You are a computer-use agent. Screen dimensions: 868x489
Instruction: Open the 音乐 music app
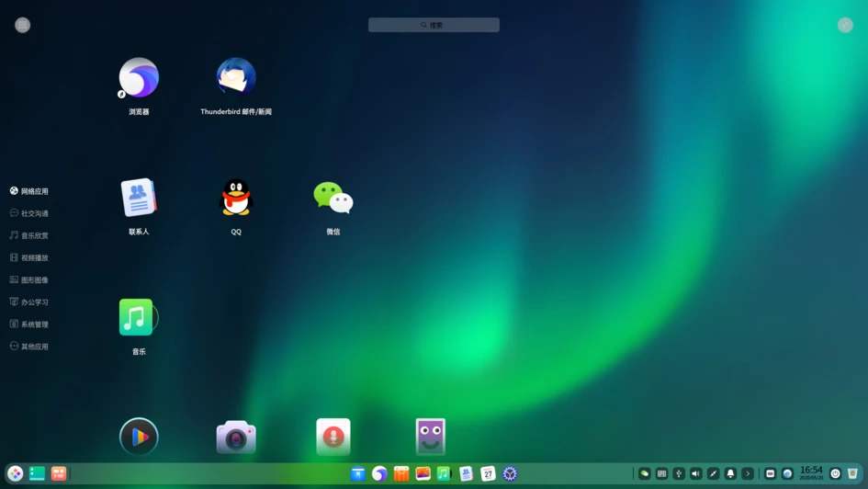point(139,317)
